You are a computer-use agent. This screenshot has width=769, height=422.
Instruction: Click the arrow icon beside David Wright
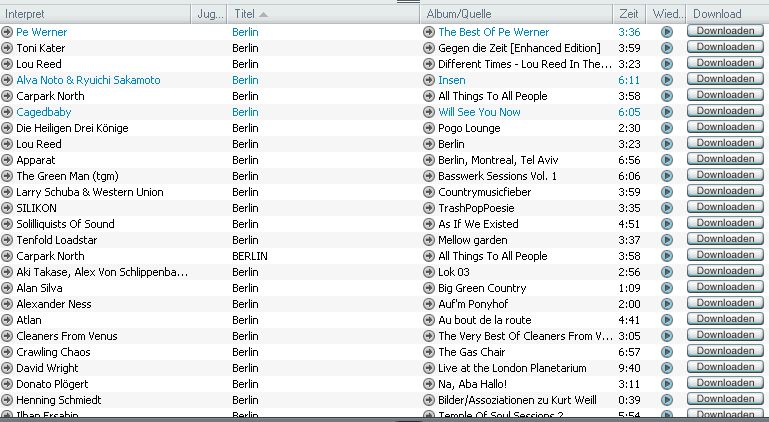[7, 368]
